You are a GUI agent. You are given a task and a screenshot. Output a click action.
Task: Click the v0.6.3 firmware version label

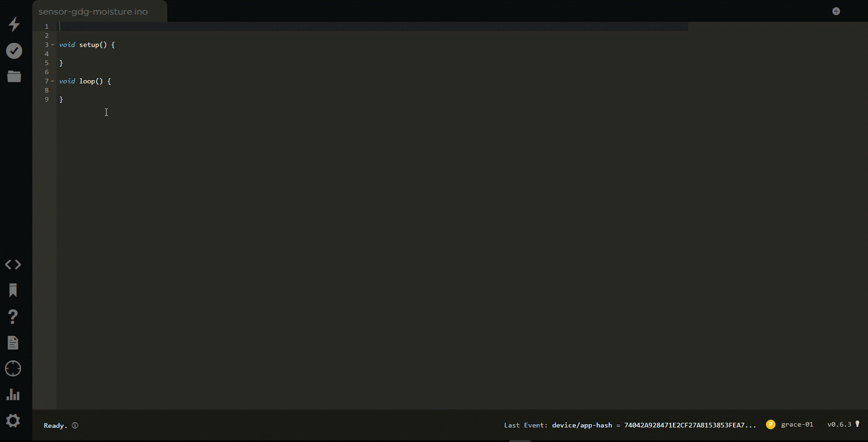839,425
